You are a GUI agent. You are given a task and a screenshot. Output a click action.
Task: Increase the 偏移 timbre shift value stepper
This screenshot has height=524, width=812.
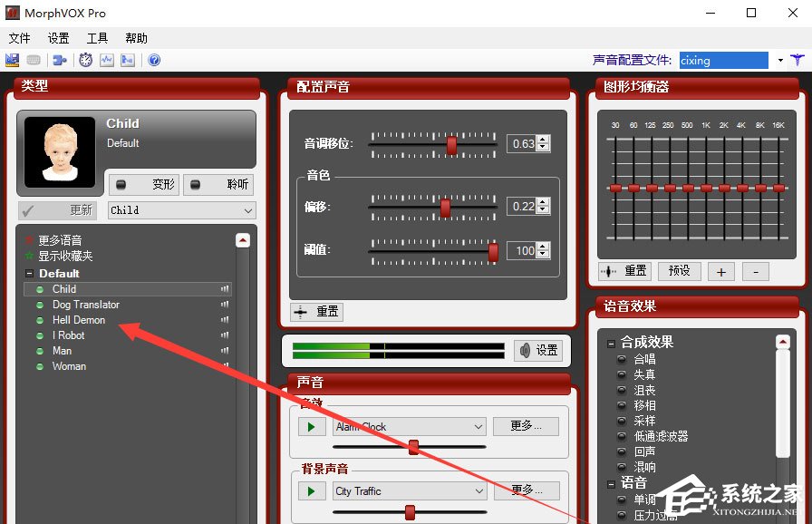click(542, 202)
